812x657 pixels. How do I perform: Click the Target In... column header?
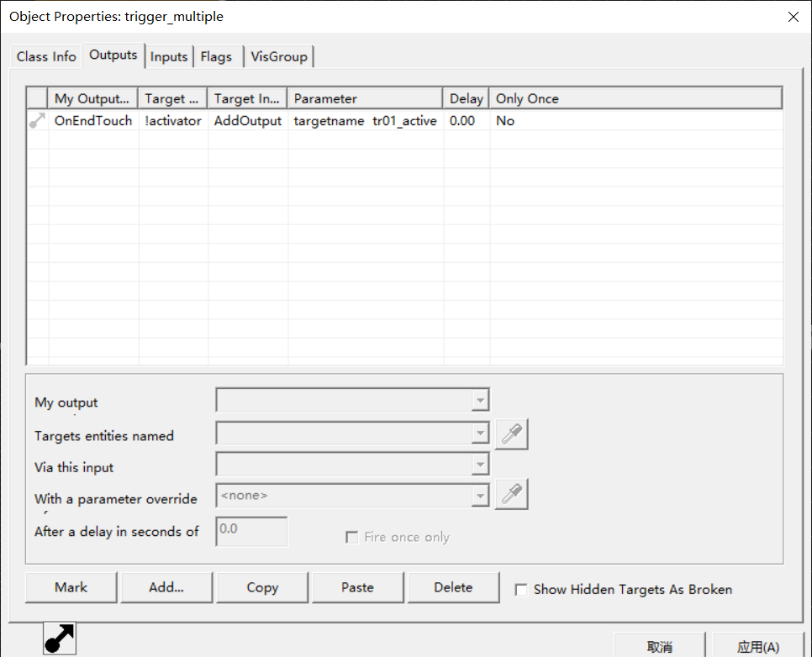coord(247,98)
